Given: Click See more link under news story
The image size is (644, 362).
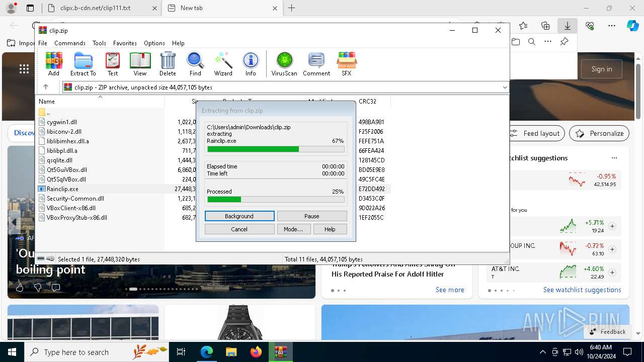Looking at the screenshot, I should point(450,290).
